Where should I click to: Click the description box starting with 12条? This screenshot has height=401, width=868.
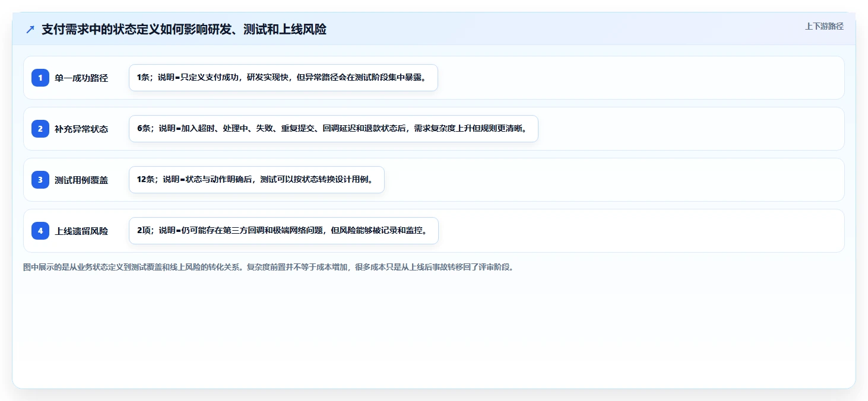(x=256, y=180)
